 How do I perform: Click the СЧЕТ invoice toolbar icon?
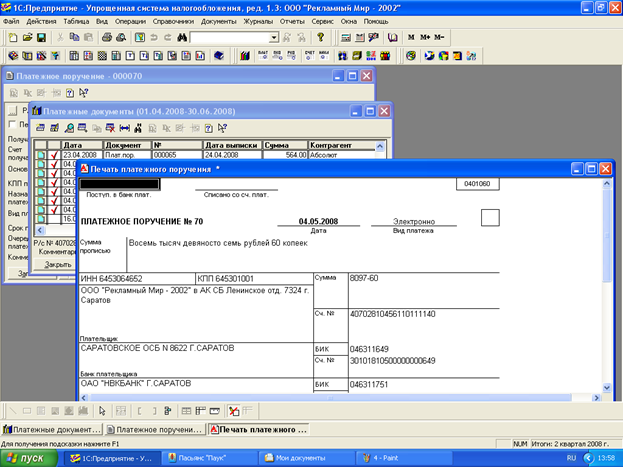(x=310, y=56)
